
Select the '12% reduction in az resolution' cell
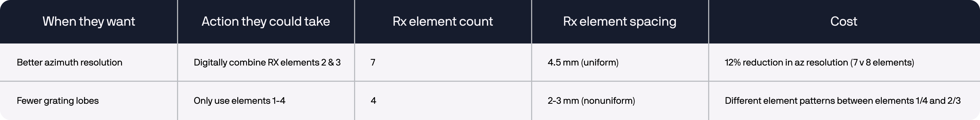844,62
